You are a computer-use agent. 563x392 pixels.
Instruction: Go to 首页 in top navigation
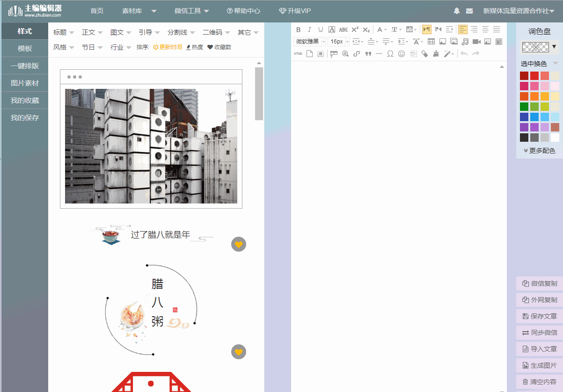click(97, 11)
